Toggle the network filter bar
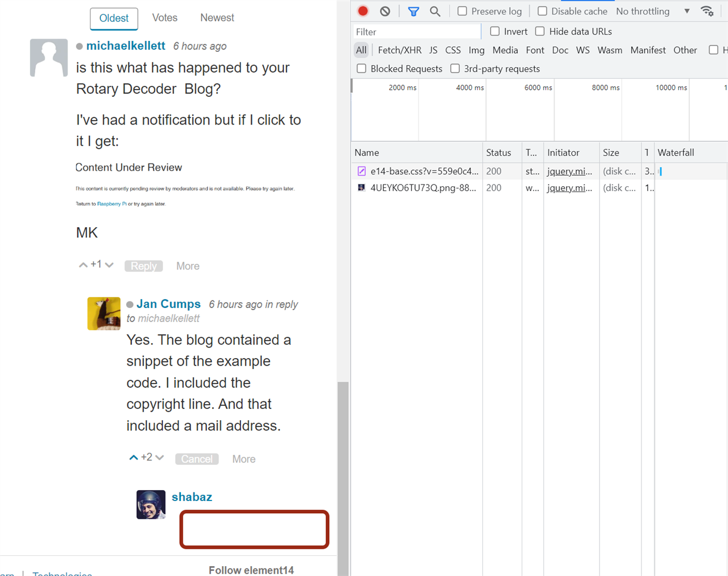Image resolution: width=728 pixels, height=576 pixels. [413, 10]
